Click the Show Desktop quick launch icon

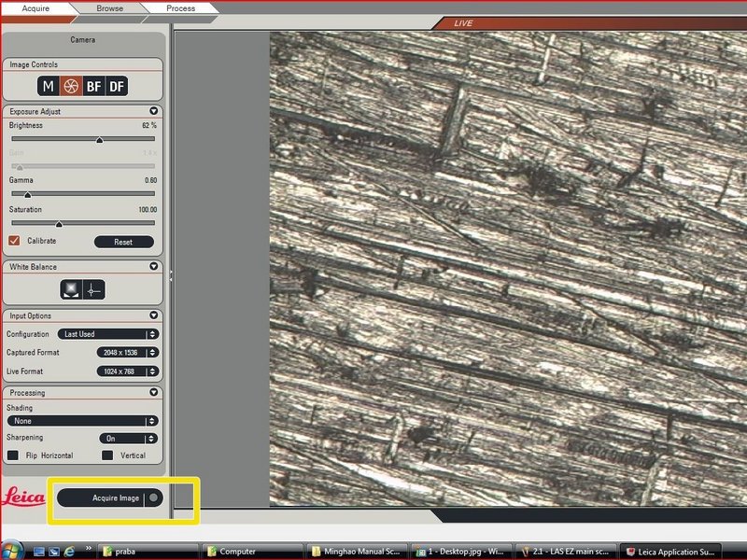[x=39, y=552]
